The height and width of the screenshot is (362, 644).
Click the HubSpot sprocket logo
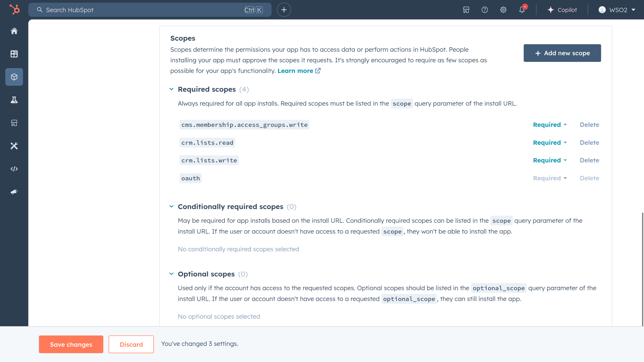click(x=14, y=10)
